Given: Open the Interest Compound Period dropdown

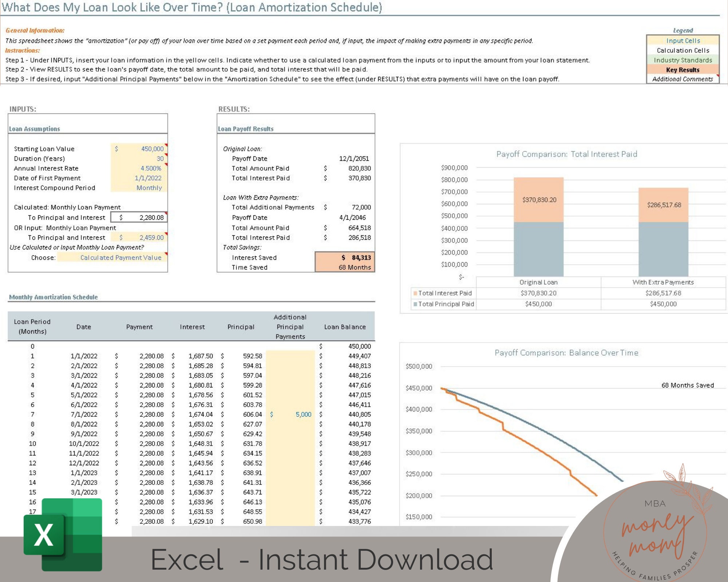Looking at the screenshot, I should [x=149, y=188].
